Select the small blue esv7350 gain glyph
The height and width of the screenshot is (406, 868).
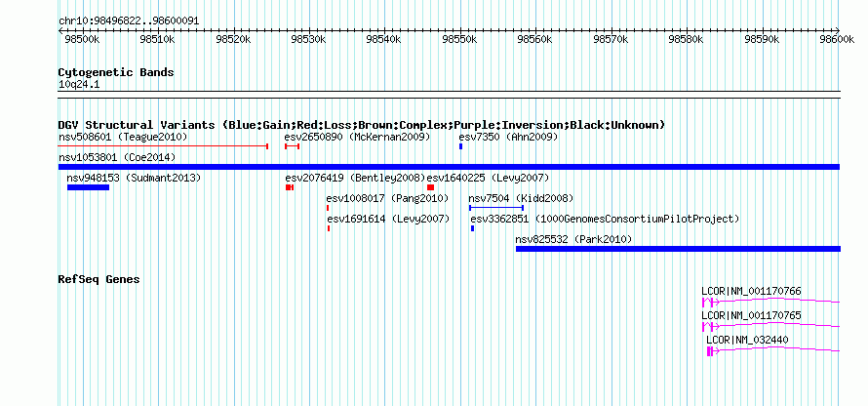click(x=460, y=146)
